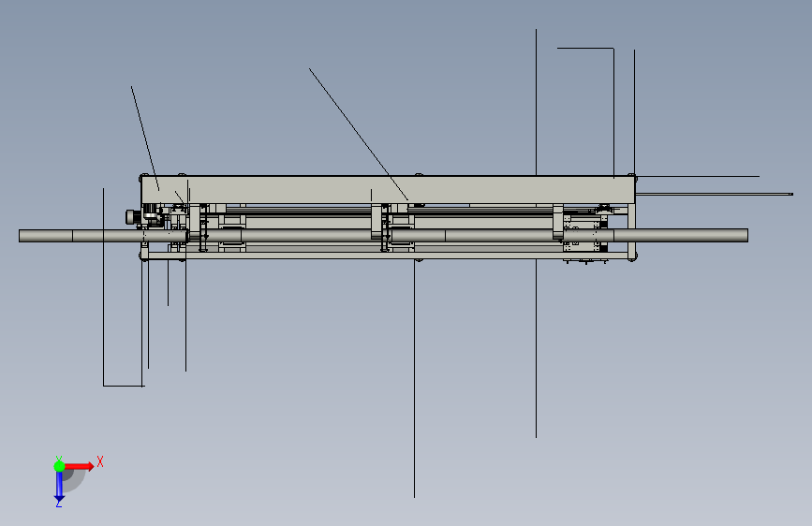Select the long horizontal roller shaft
This screenshot has height=526, width=812.
click(383, 236)
